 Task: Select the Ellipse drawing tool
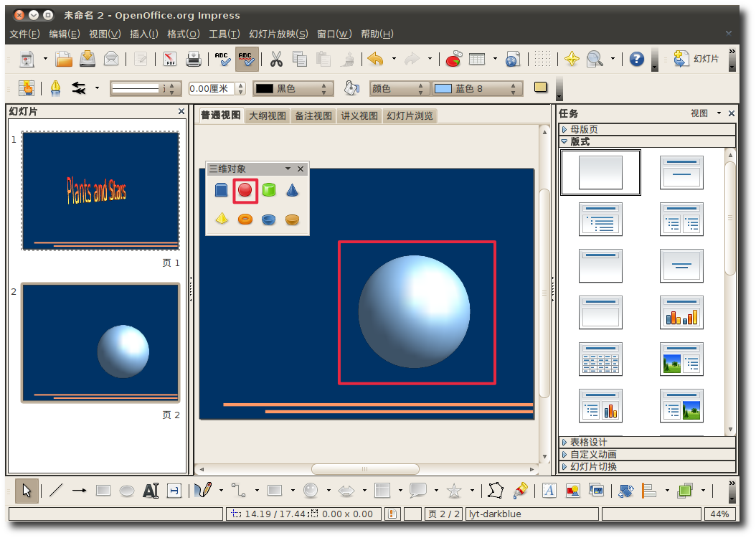(x=127, y=491)
